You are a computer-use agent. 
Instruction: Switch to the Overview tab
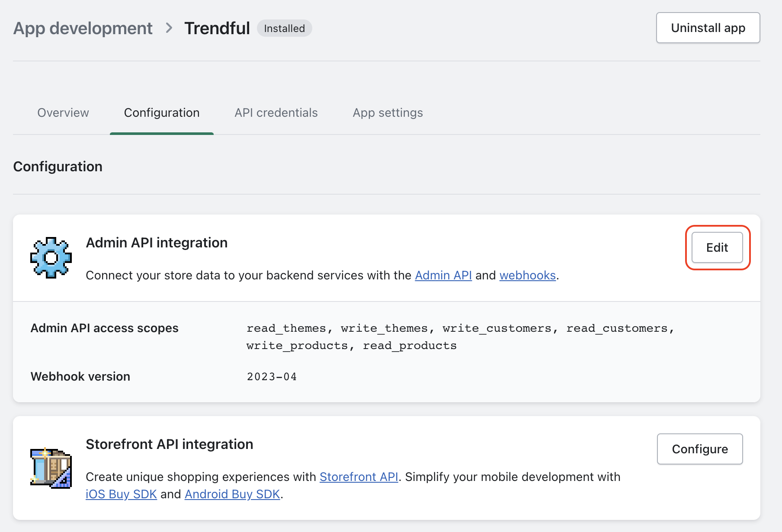[x=63, y=113]
